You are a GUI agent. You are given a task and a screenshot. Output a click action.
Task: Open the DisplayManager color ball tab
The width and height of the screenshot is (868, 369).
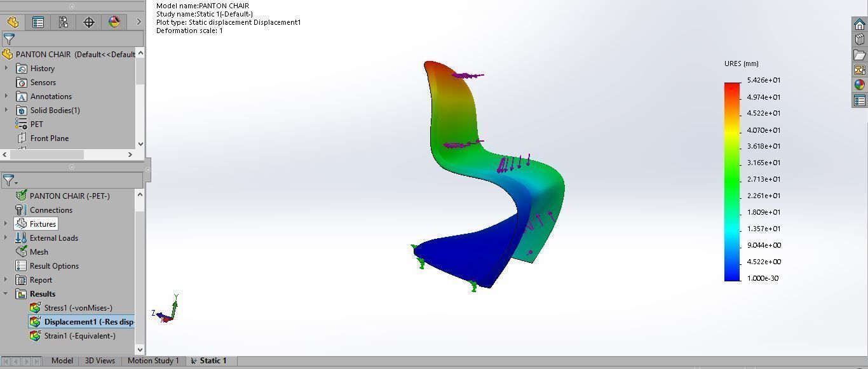114,22
